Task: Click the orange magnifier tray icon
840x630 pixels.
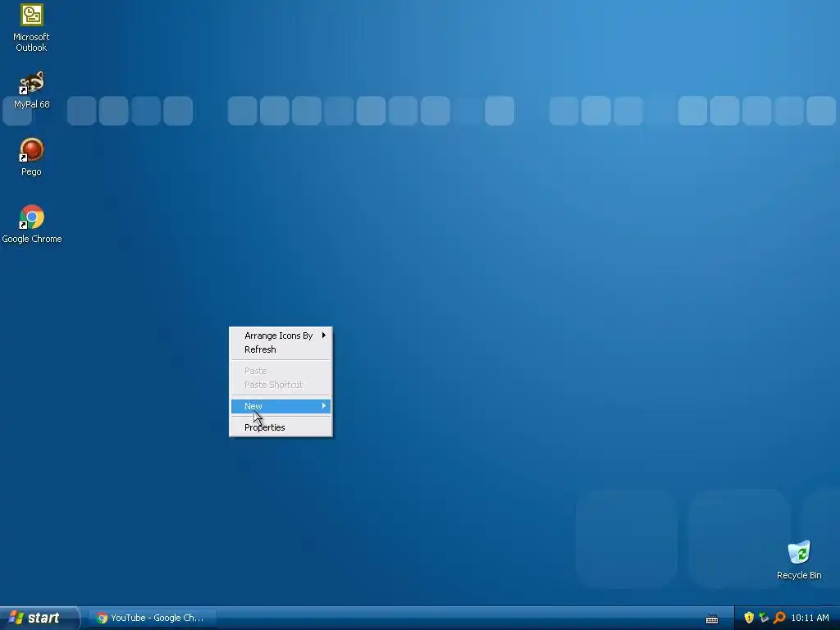Action: pyautogui.click(x=779, y=618)
